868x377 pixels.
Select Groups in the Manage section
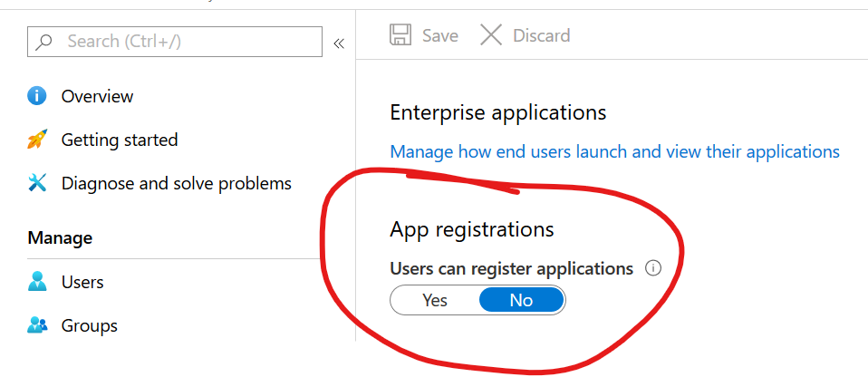89,325
